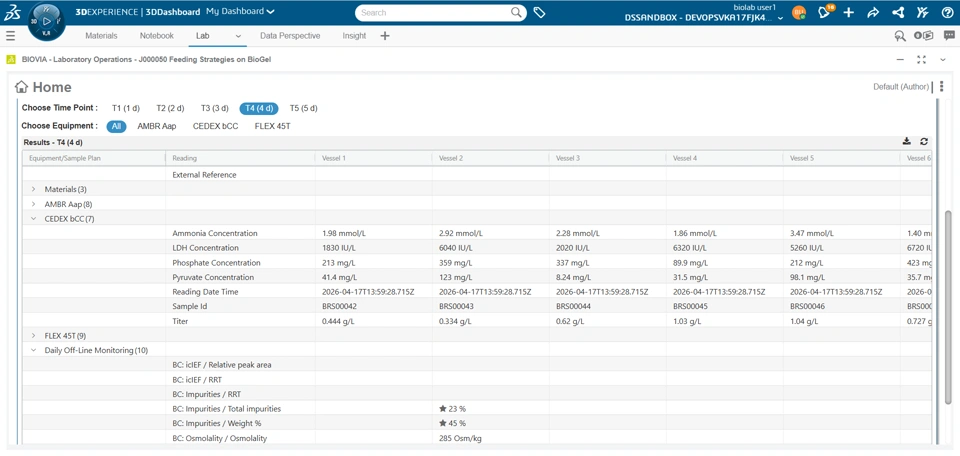960x456 pixels.
Task: Open the help question mark icon
Action: (x=947, y=12)
